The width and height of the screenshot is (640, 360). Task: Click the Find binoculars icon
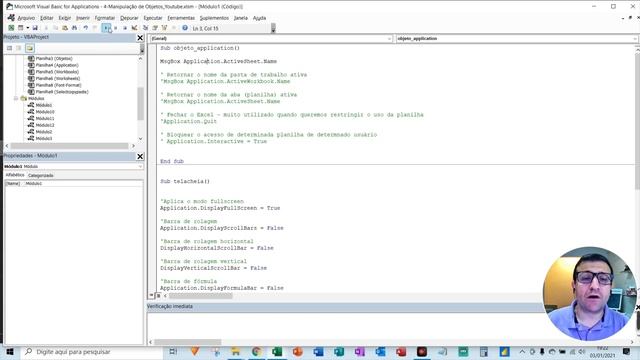74,28
